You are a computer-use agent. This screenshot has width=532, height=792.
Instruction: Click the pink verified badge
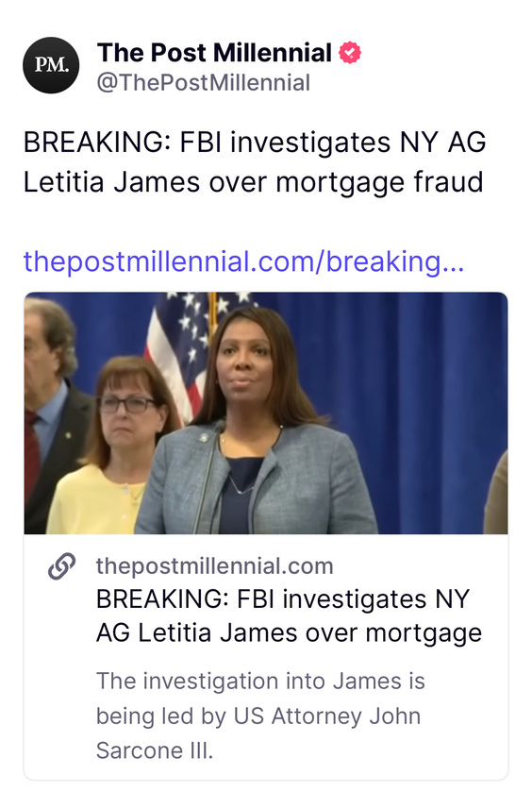350,53
